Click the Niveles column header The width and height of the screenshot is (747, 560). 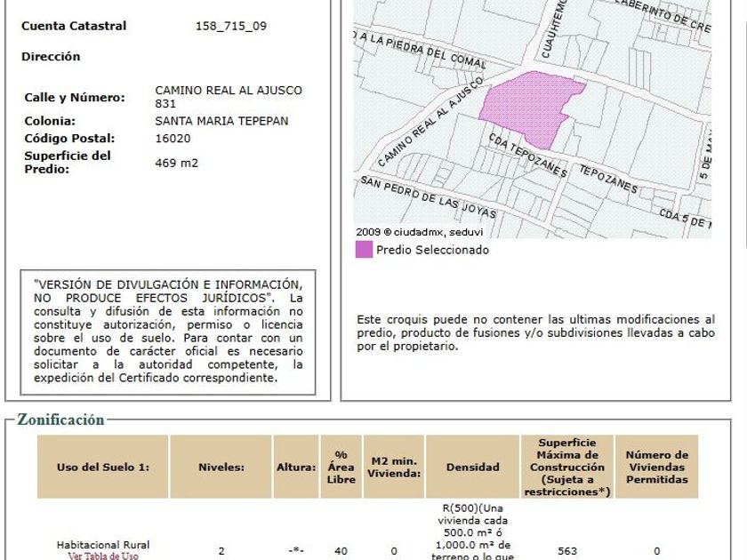click(221, 467)
